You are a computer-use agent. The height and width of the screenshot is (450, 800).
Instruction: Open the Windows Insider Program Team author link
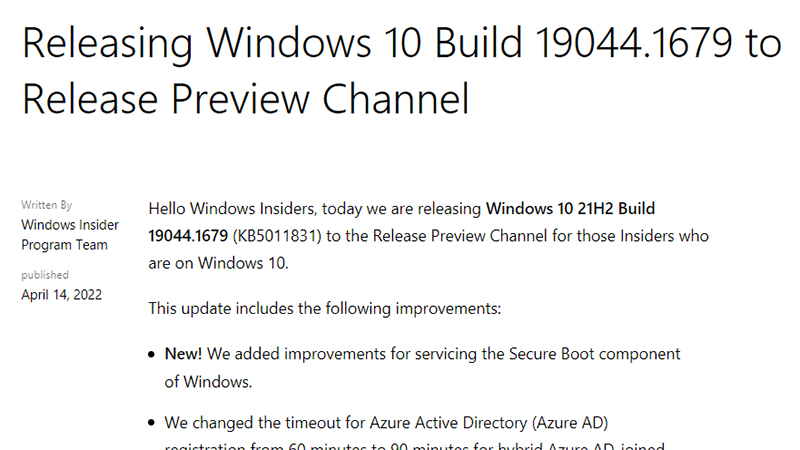click(64, 235)
